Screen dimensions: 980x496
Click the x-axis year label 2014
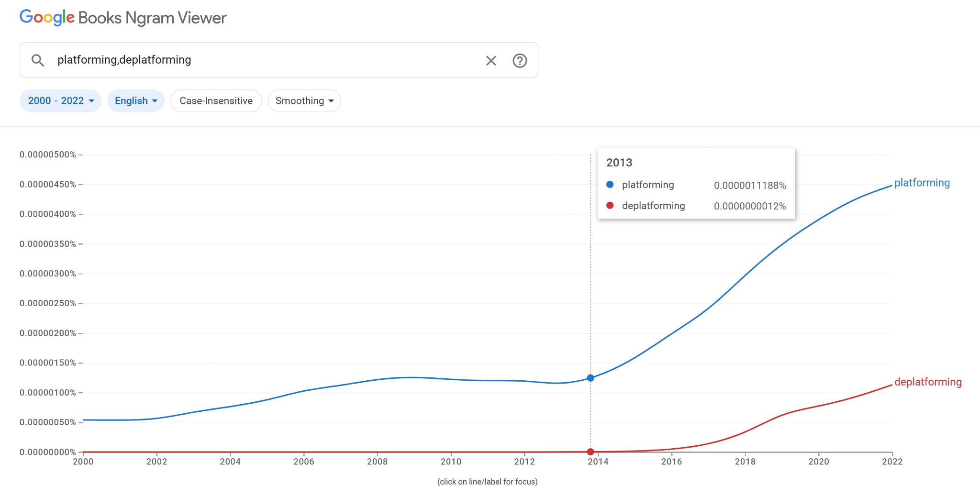[x=598, y=462]
